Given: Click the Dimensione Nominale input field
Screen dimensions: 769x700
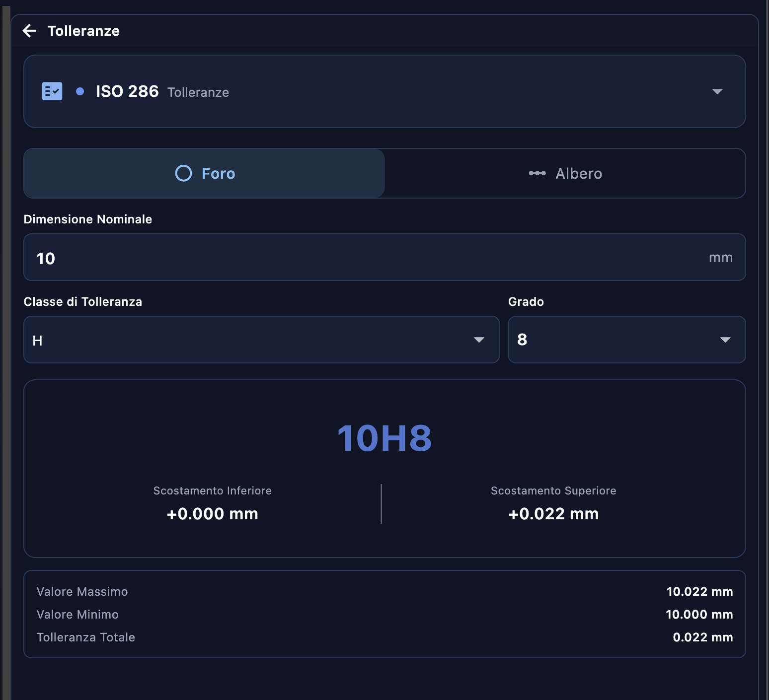Looking at the screenshot, I should pyautogui.click(x=384, y=257).
